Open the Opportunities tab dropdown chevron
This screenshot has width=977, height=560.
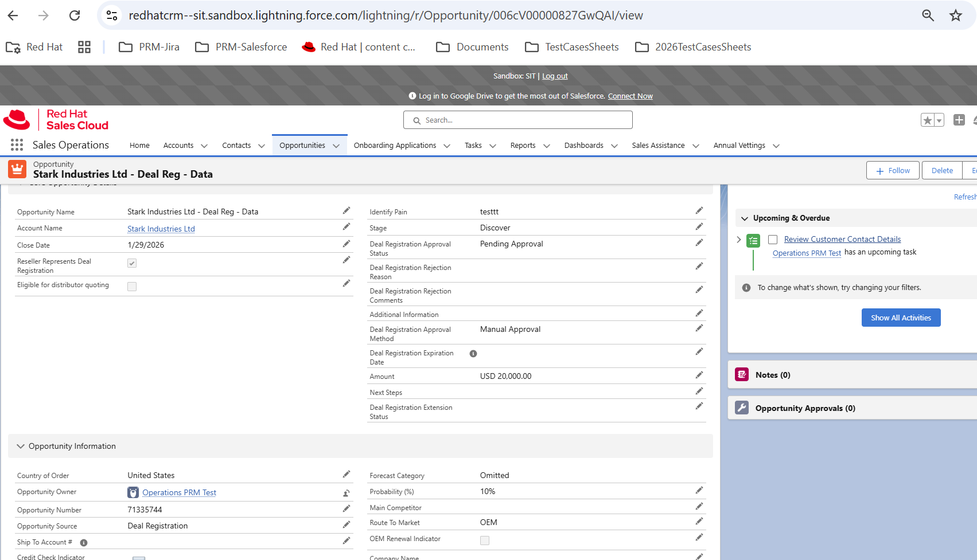(336, 146)
